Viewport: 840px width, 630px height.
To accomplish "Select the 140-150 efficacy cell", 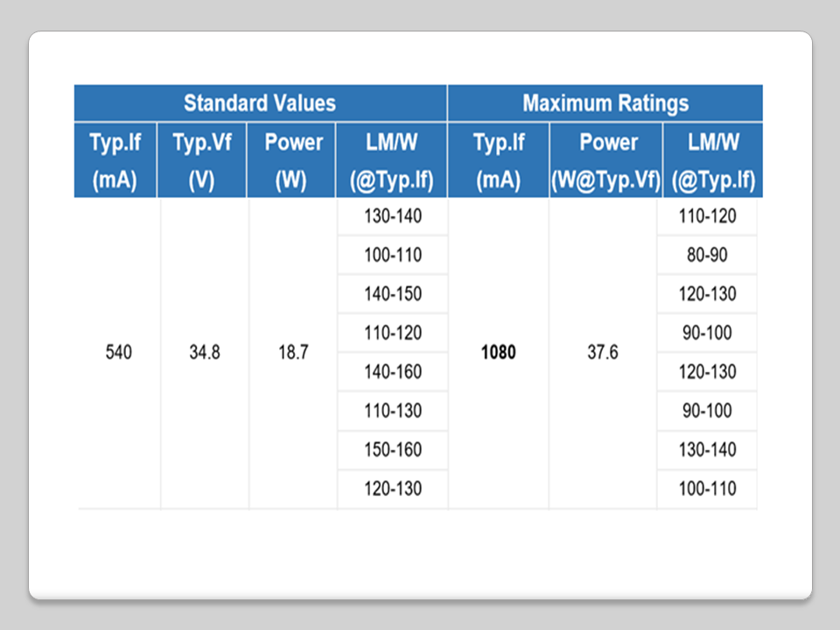I will pos(392,294).
